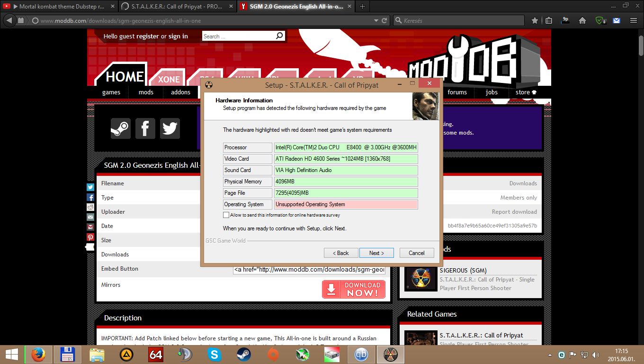Click the volume speaker icon in system tray
This screenshot has width=644, height=364.
(595, 355)
